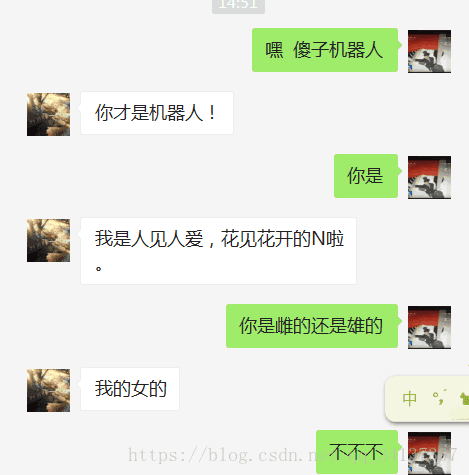Open the avatar next to '我的女的'
This screenshot has height=475, width=469.
pos(48,390)
